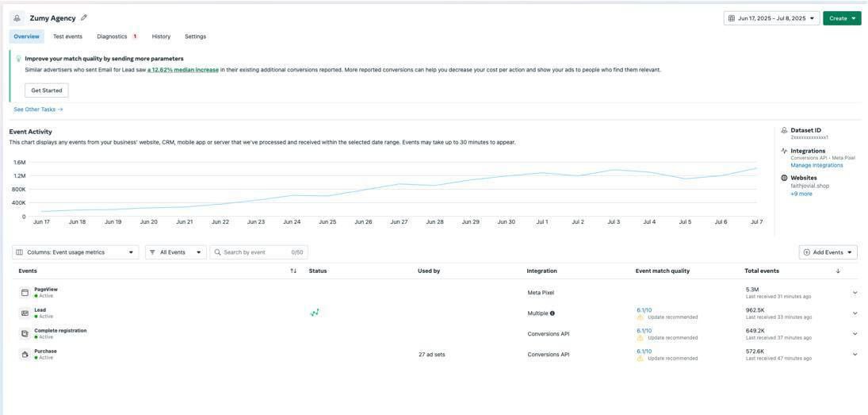Image resolution: width=868 pixels, height=415 pixels.
Task: Click the Total events column header
Action: point(762,271)
